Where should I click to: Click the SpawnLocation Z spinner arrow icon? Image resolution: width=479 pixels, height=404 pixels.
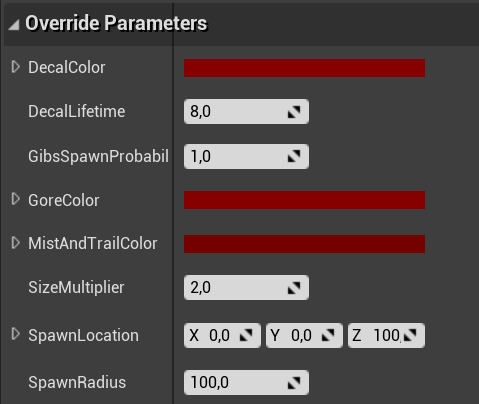tap(410, 335)
